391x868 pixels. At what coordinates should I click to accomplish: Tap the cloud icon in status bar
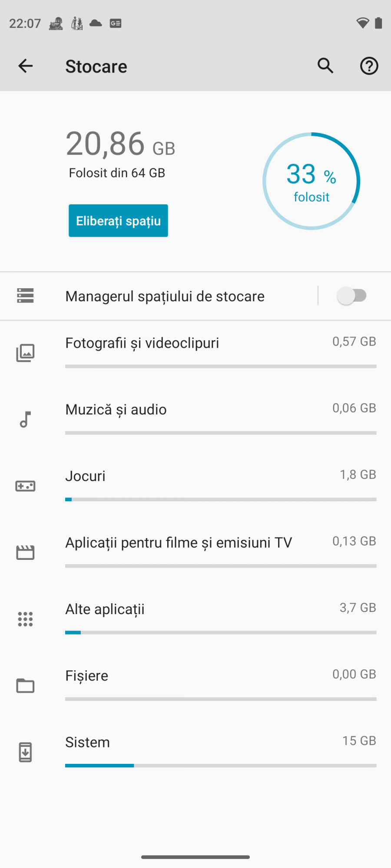tap(96, 23)
